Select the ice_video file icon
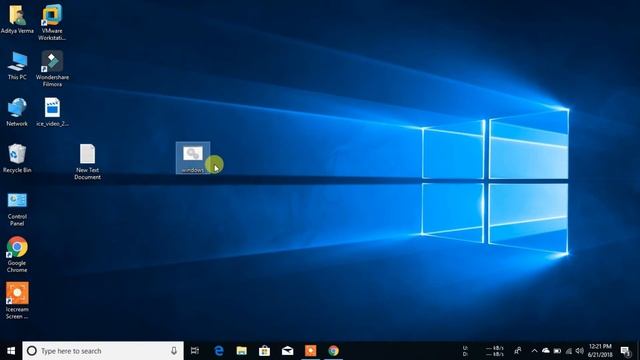Image resolution: width=640 pixels, height=360 pixels. point(52,112)
